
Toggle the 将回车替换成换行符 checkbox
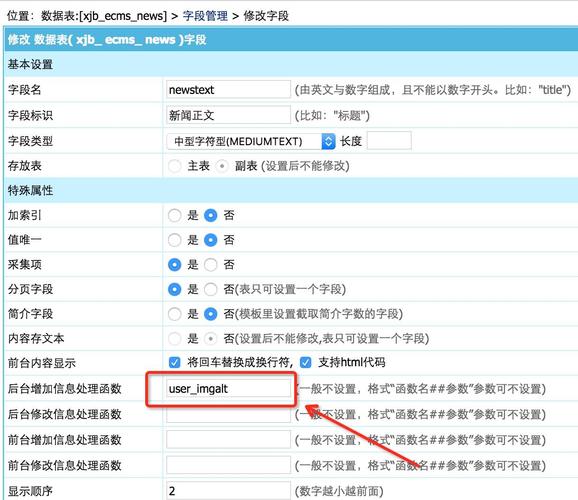[174, 362]
